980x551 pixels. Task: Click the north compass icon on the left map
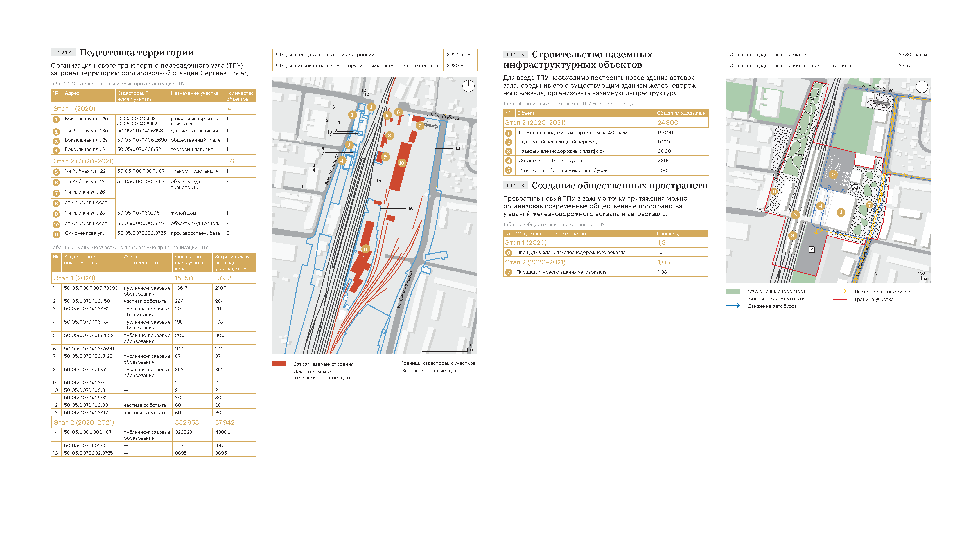pos(468,86)
